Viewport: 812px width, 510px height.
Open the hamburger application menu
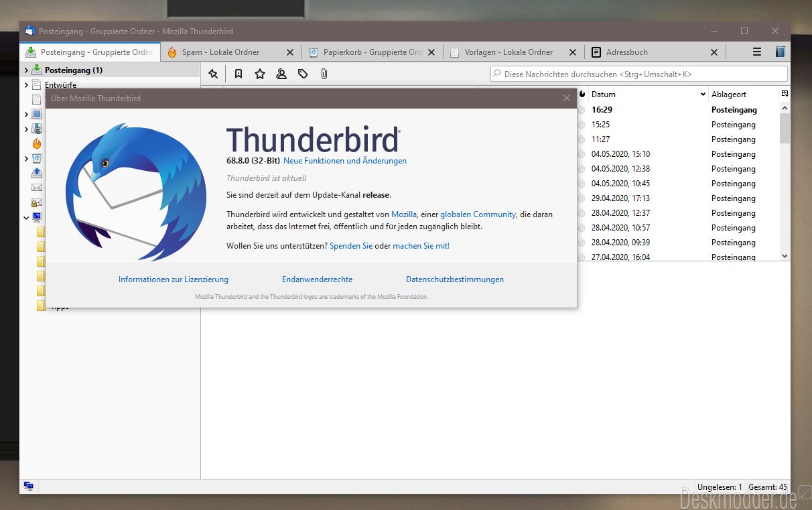point(757,52)
